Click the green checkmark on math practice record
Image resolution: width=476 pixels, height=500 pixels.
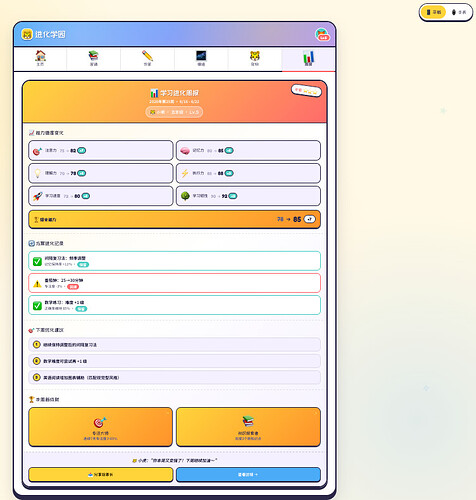[x=37, y=306]
